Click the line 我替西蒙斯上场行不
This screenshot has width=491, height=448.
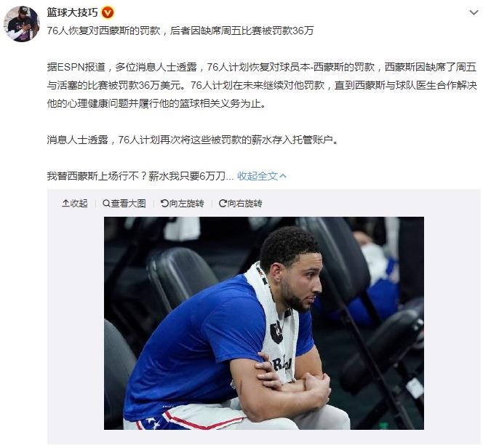click(140, 176)
